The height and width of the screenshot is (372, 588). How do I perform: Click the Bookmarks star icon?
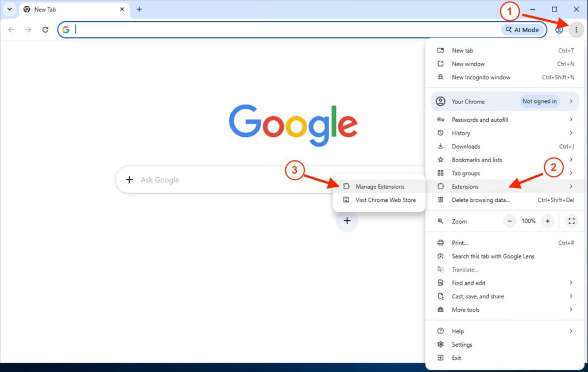pyautogui.click(x=440, y=160)
